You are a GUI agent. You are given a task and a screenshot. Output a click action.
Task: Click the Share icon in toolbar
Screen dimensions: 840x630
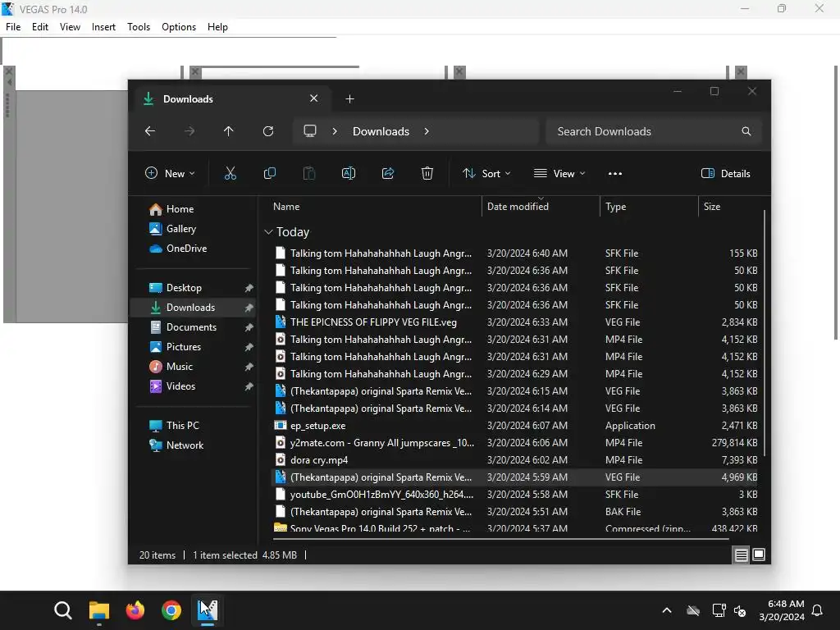pyautogui.click(x=388, y=173)
